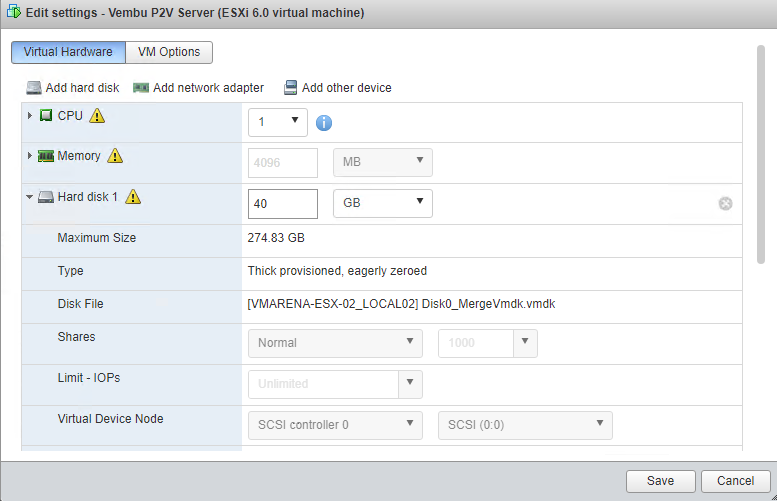Click the Add hard disk button
The height and width of the screenshot is (501, 777).
[73, 88]
